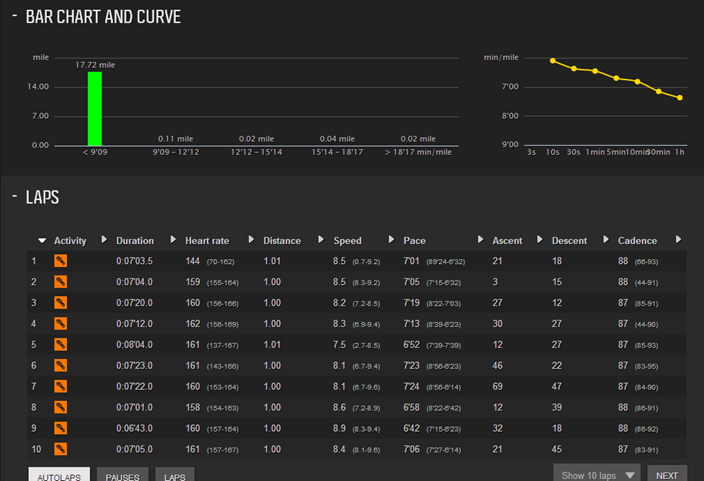Click the 30s point on pace curve
The height and width of the screenshot is (481, 704).
click(x=574, y=68)
